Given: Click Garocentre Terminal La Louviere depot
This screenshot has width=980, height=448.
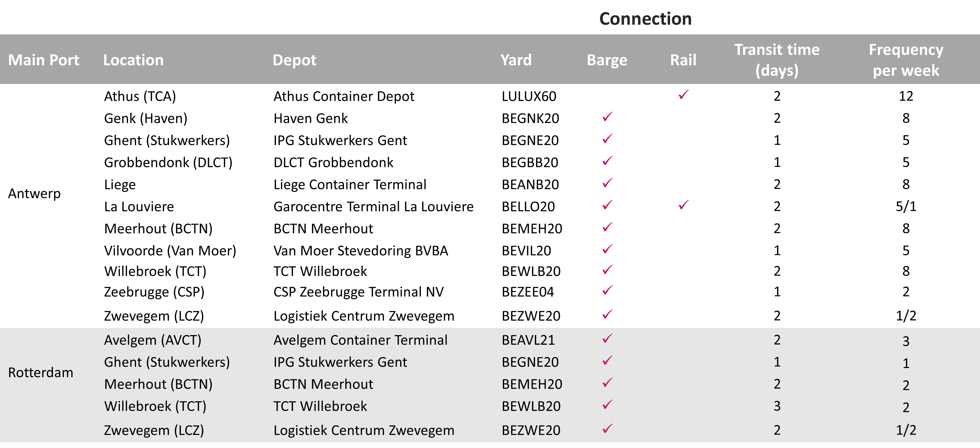Looking at the screenshot, I should tap(373, 207).
